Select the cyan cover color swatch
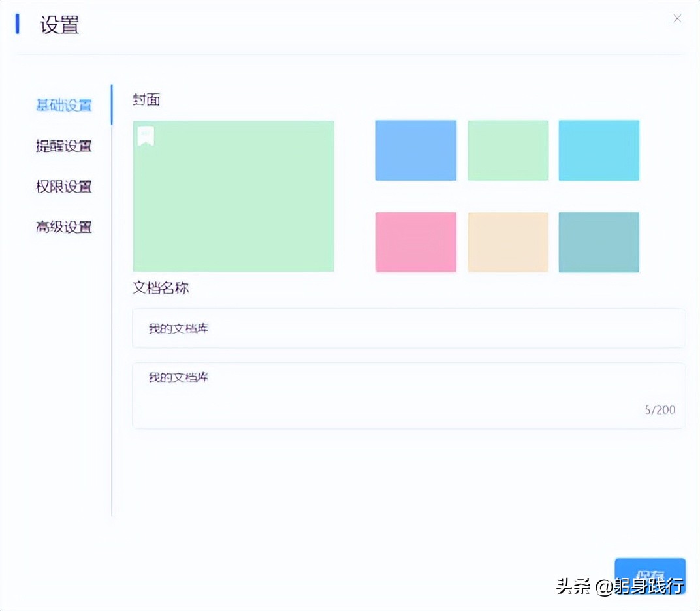The width and height of the screenshot is (700, 611). 599,149
